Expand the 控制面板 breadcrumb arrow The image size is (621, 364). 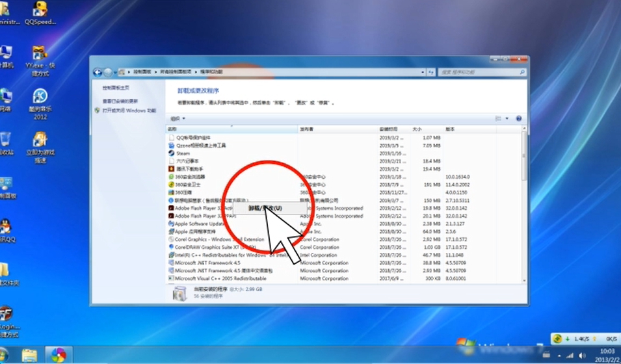(x=155, y=72)
